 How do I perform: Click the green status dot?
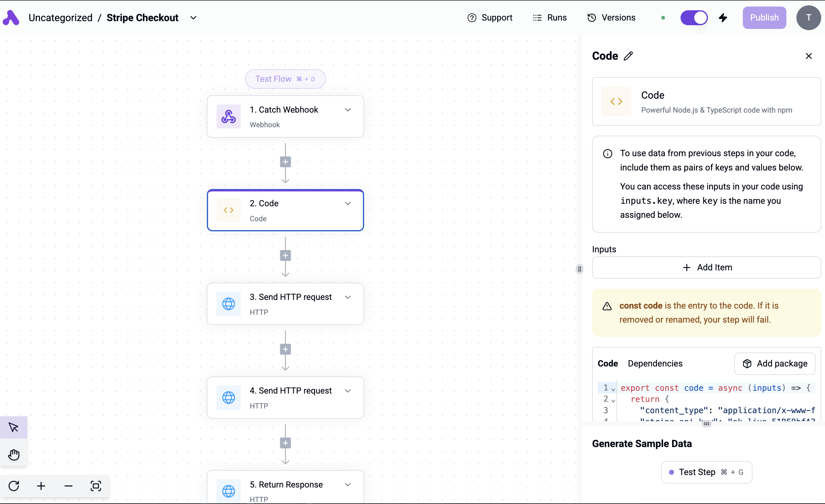pyautogui.click(x=663, y=18)
